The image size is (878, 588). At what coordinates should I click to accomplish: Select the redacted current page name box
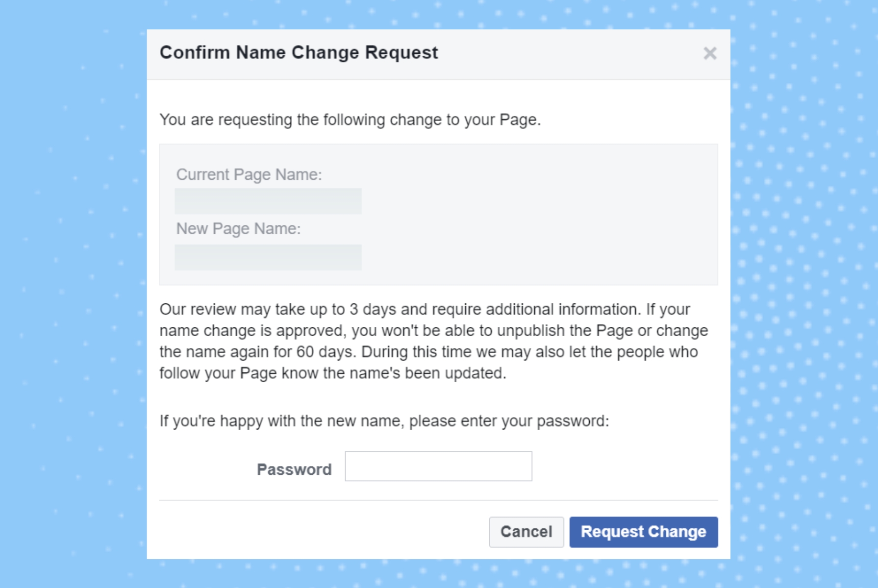268,201
